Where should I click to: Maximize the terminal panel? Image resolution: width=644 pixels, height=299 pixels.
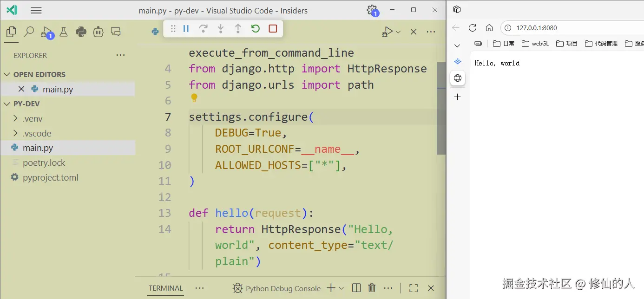coord(414,288)
